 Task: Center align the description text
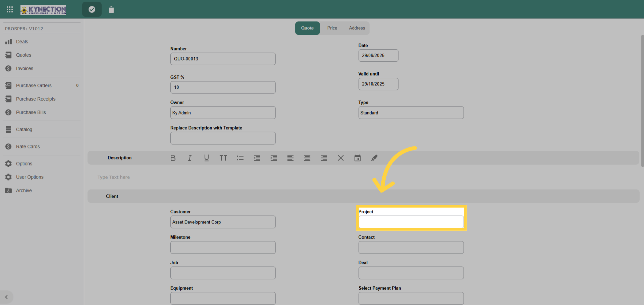coord(307,158)
